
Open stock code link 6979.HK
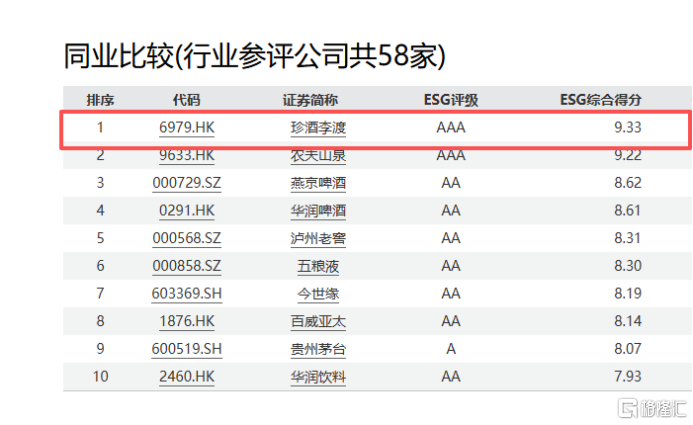click(x=187, y=127)
